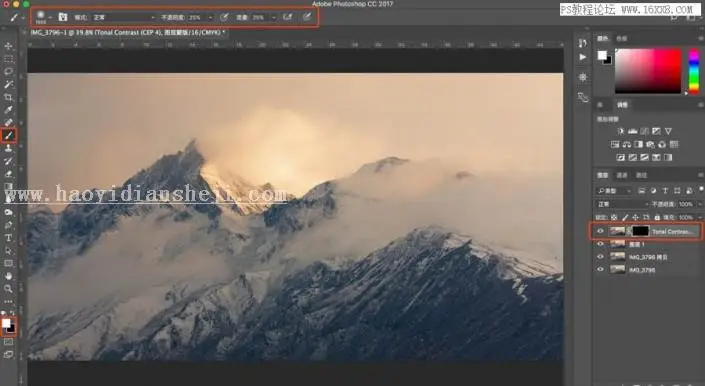Select the Clone Stamp tool
705x386 pixels.
point(9,148)
